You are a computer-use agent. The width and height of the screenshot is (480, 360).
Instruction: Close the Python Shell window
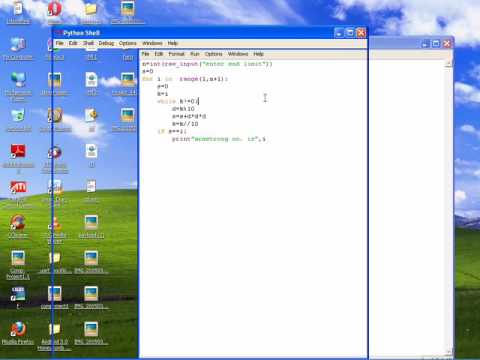pos(361,33)
